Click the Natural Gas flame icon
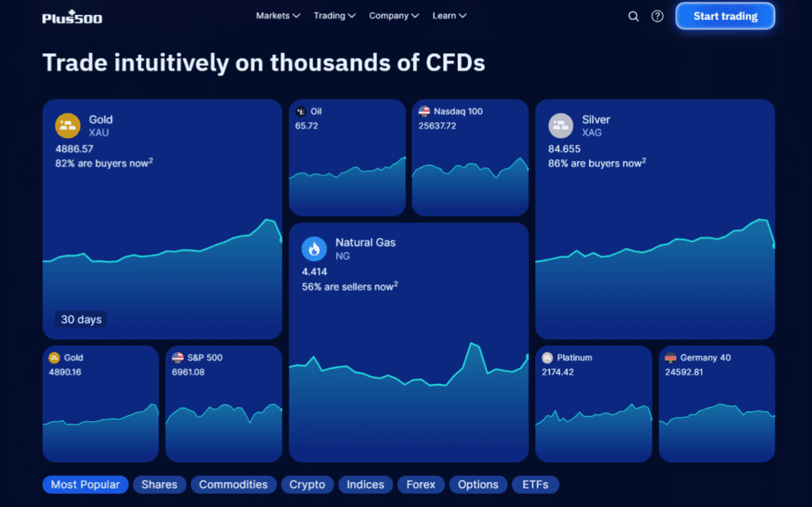812x507 pixels. (x=314, y=249)
